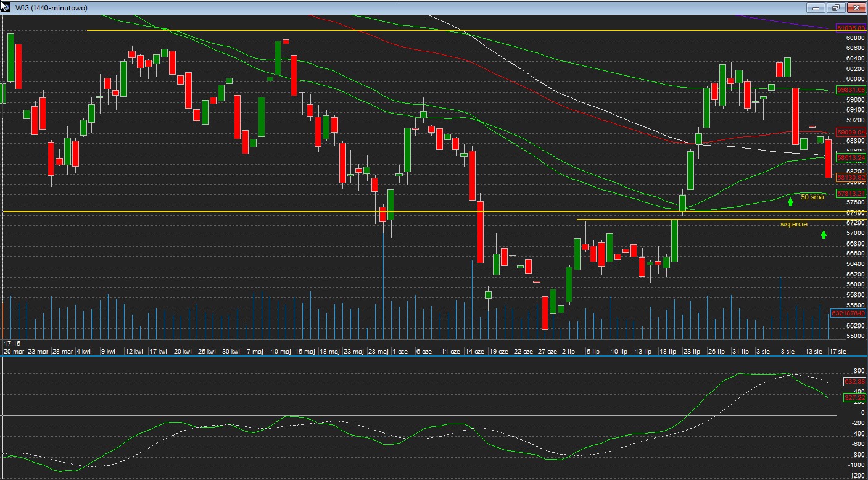
Task: Close the WIG chart window
Action: 856,8
